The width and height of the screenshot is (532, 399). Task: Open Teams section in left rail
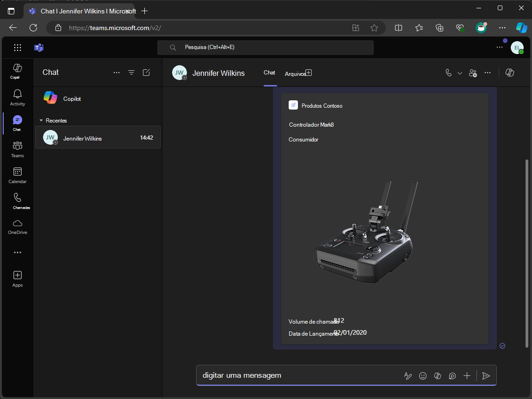tap(17, 149)
